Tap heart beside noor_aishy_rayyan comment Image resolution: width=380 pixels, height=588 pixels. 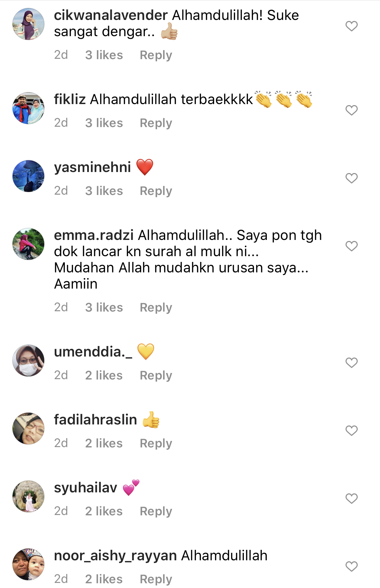(351, 566)
